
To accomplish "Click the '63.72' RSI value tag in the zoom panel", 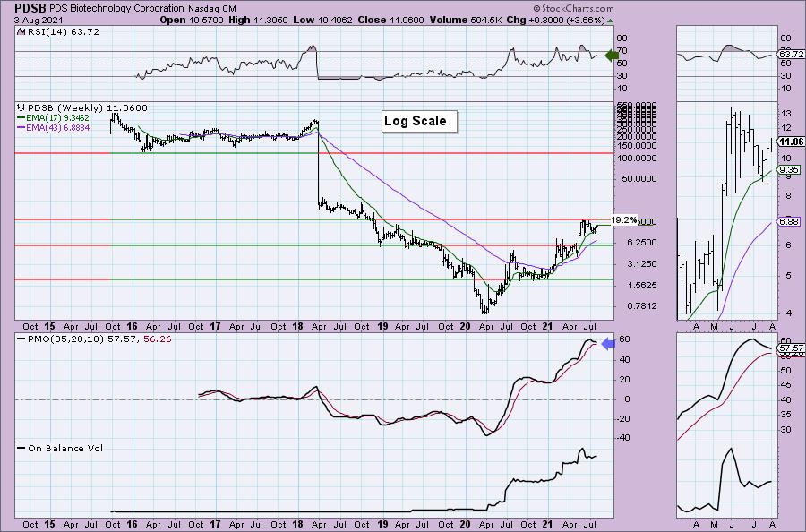I will coord(791,54).
